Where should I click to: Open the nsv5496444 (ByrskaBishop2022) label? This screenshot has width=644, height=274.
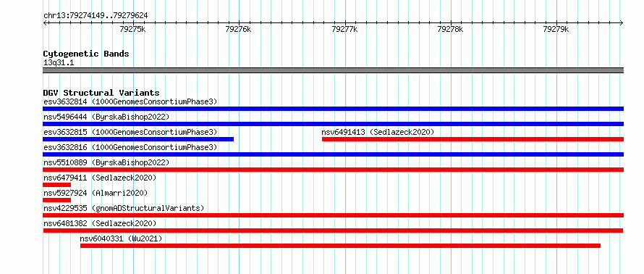coord(106,117)
